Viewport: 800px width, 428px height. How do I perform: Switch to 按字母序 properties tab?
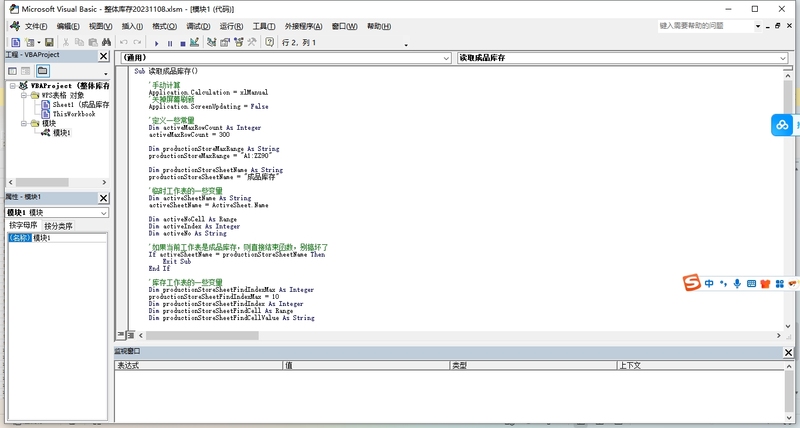pyautogui.click(x=23, y=225)
